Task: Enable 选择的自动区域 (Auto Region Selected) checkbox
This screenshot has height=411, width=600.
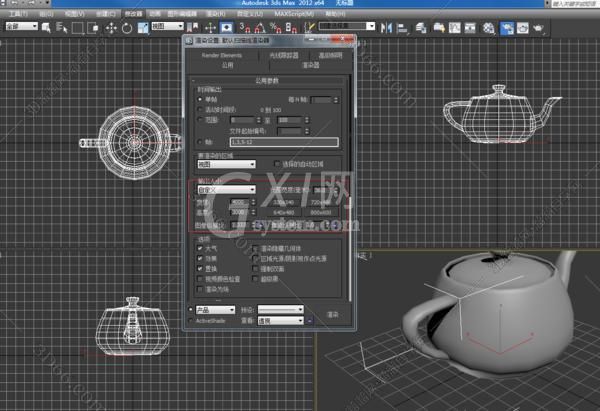Action: (x=277, y=164)
